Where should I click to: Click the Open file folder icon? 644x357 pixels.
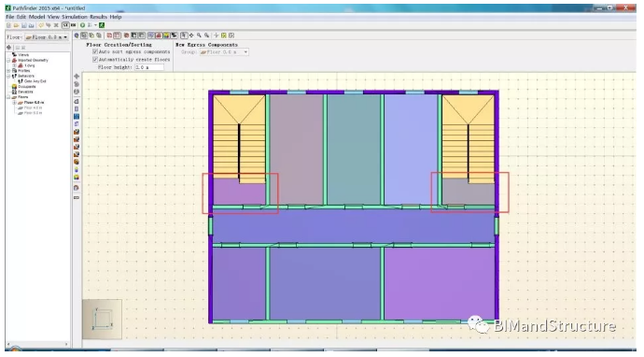click(16, 25)
